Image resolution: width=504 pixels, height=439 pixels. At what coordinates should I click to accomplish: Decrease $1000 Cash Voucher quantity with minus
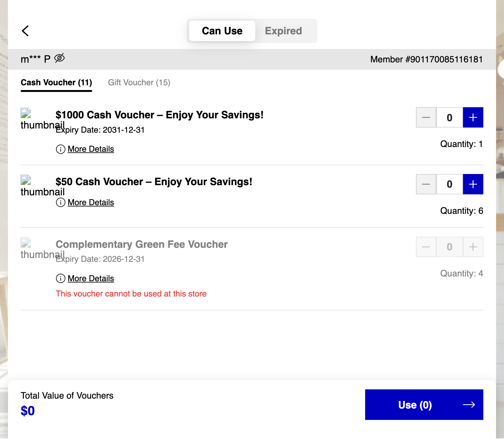[x=426, y=117]
